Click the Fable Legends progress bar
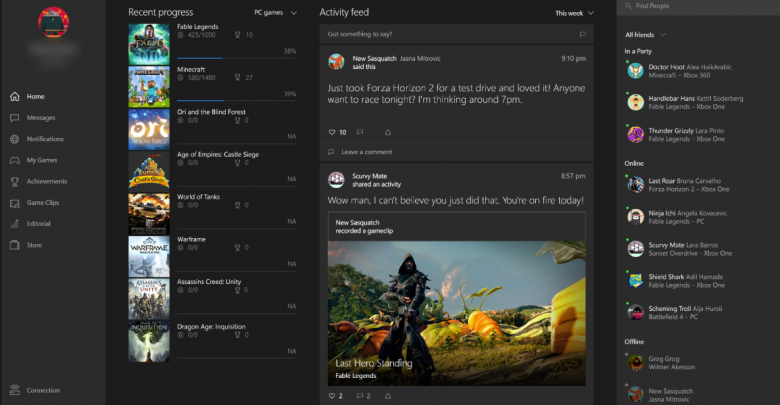The width and height of the screenshot is (780, 405). pyautogui.click(x=237, y=58)
